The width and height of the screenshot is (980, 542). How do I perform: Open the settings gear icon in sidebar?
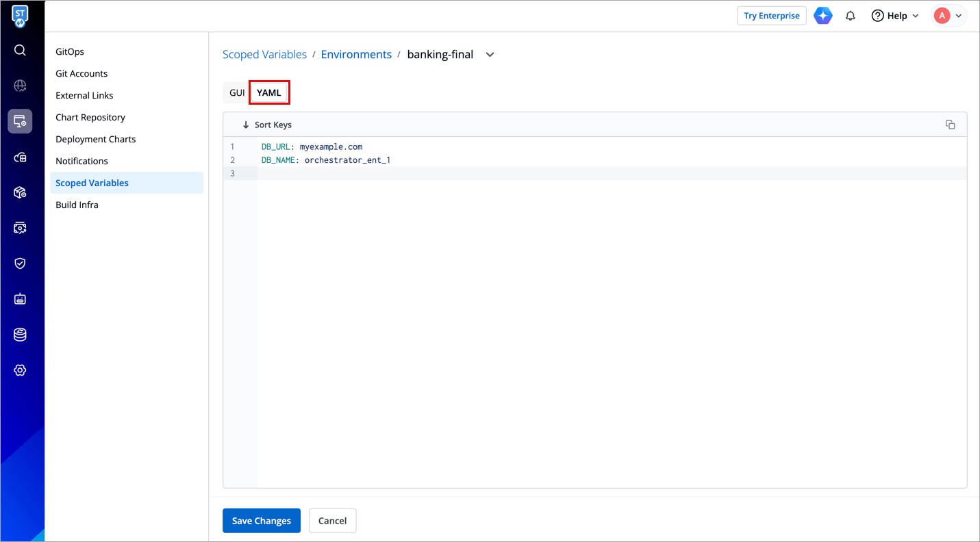20,370
